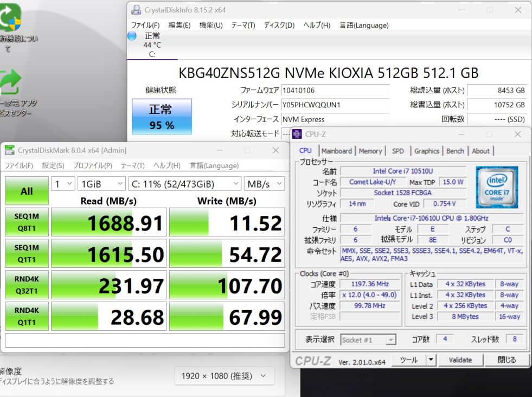Expand the test count dropdown showing 1
532x397 pixels.
point(63,184)
